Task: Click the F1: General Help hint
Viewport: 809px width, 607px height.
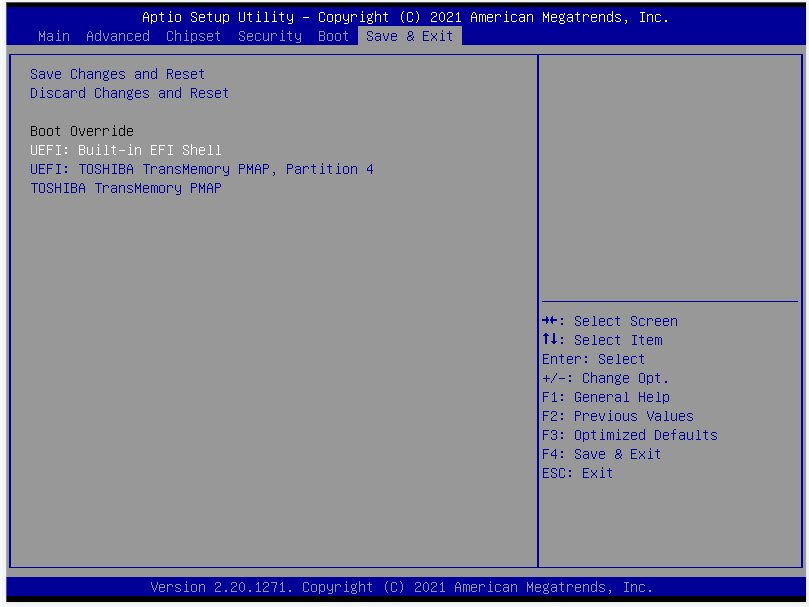Action: tap(605, 397)
